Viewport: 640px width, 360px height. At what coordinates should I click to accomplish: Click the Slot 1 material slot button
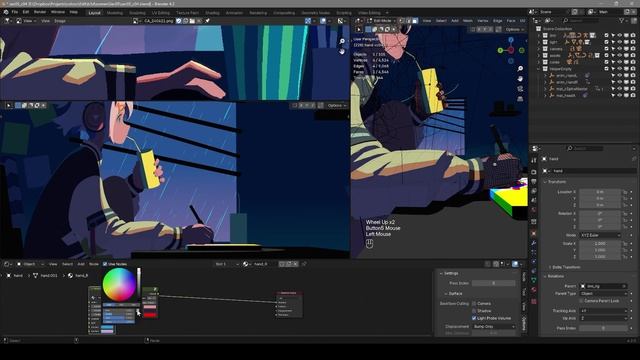(227, 264)
